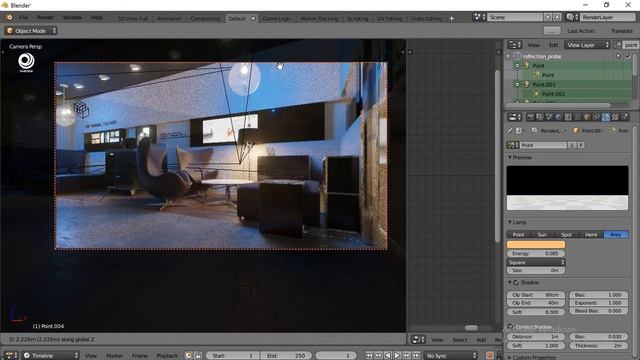Switch to the Compositing workspace tab
The height and width of the screenshot is (360, 640).
tap(205, 19)
